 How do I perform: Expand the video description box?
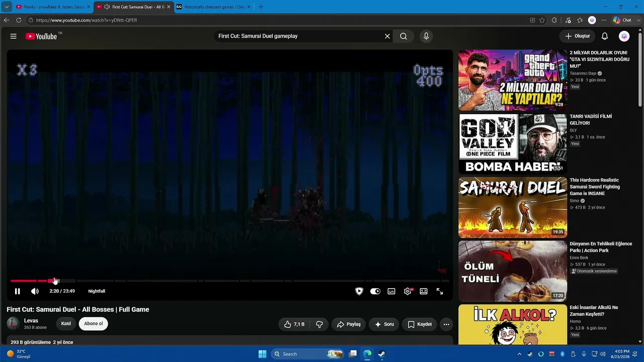coord(229,341)
